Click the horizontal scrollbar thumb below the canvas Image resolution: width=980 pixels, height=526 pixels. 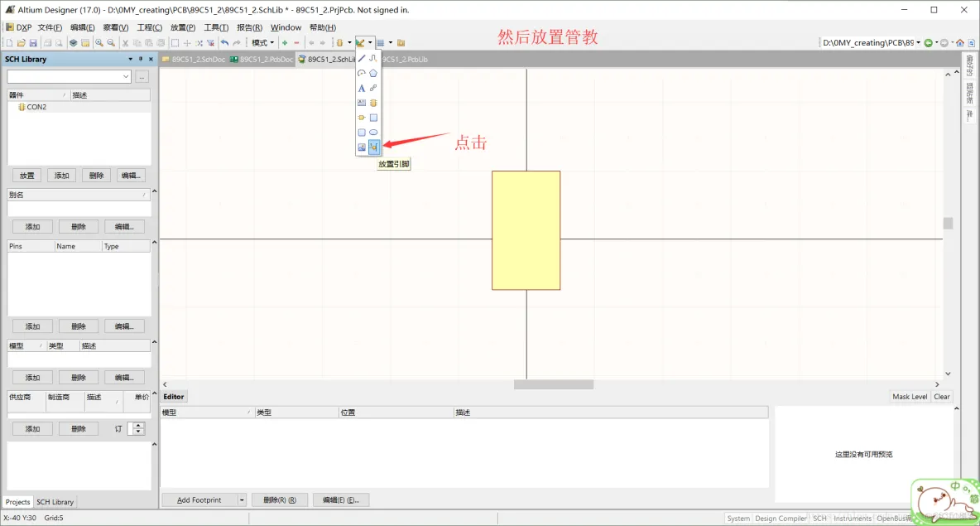554,384
